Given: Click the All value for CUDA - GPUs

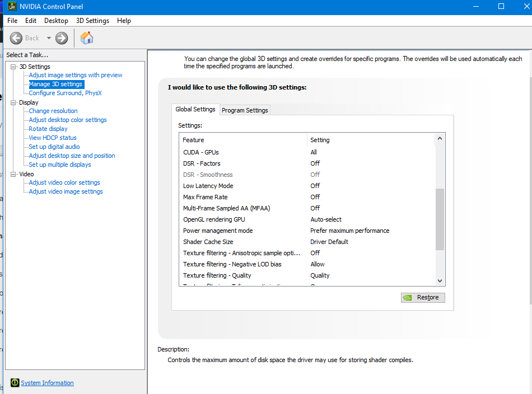Looking at the screenshot, I should 314,152.
